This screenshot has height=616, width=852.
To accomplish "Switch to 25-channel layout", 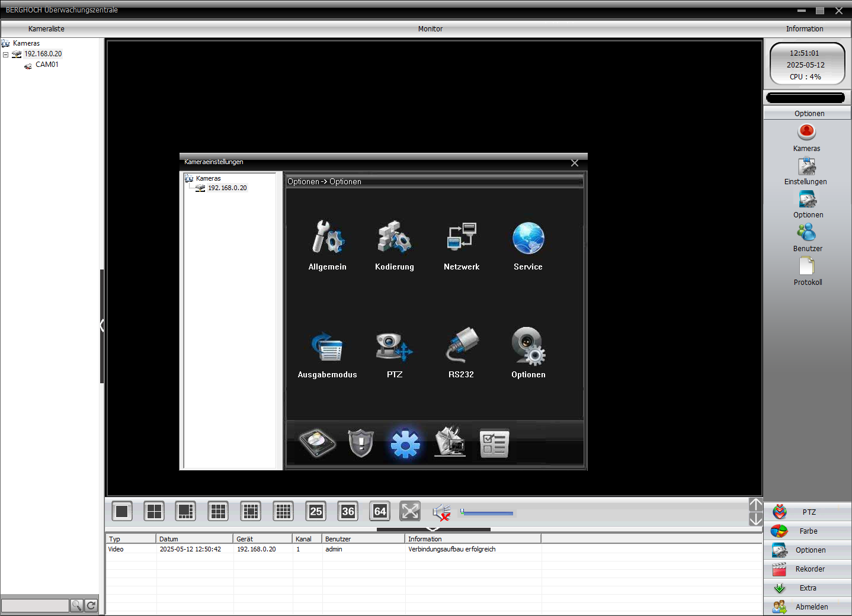I will point(316,511).
